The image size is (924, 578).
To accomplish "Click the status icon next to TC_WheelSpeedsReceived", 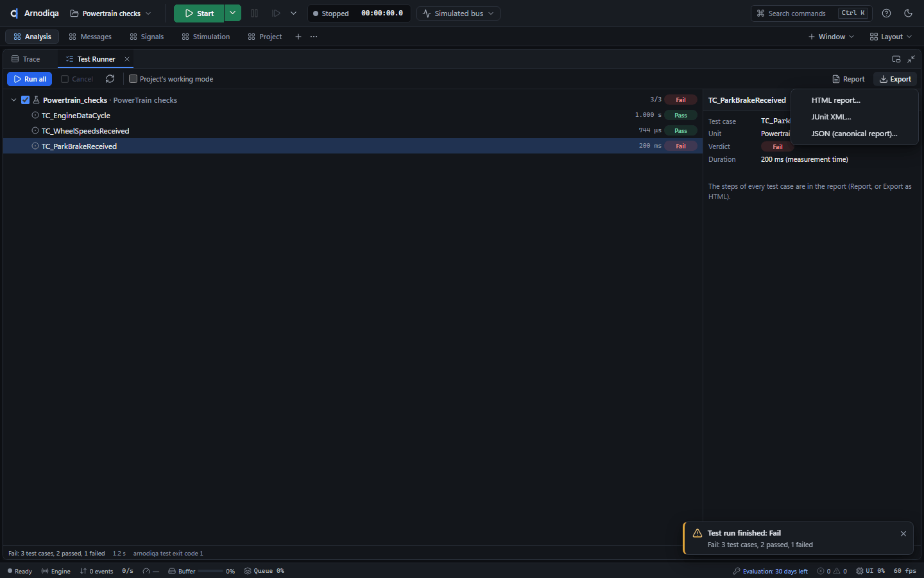I will coord(35,131).
